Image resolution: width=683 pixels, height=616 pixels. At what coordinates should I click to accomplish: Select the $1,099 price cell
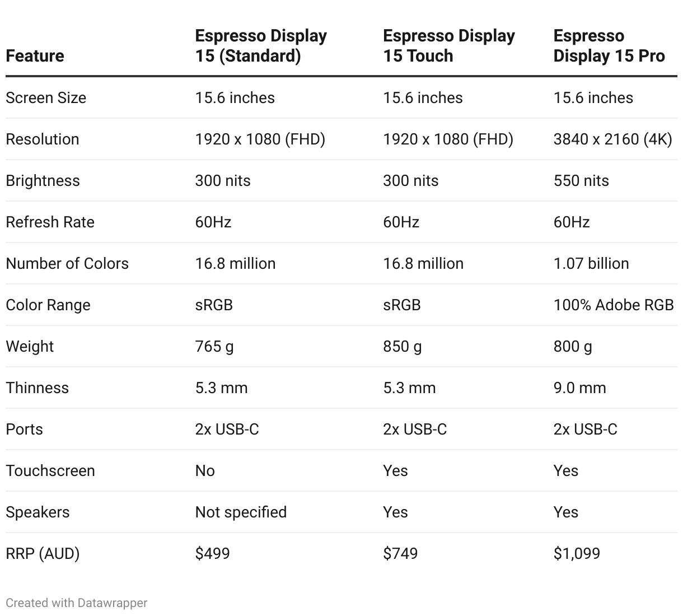(577, 553)
